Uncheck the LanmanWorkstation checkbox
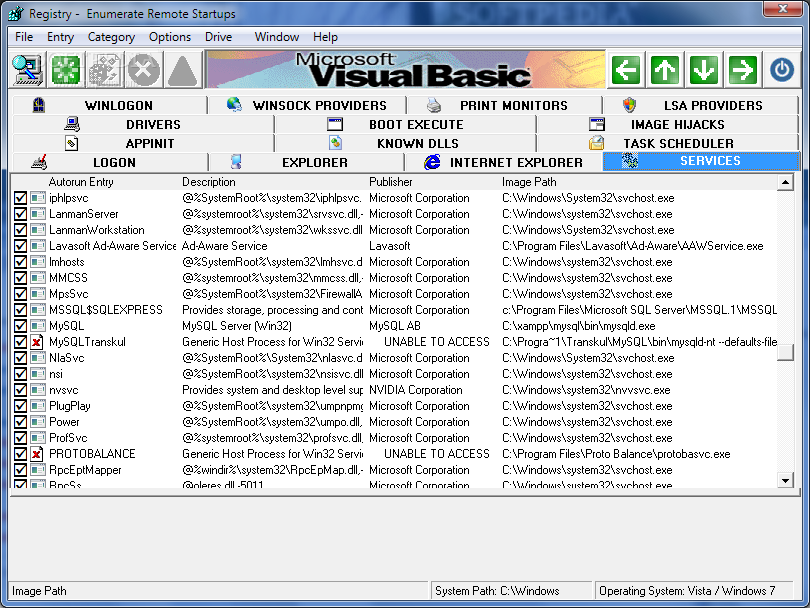This screenshot has height=608, width=810. (x=20, y=230)
